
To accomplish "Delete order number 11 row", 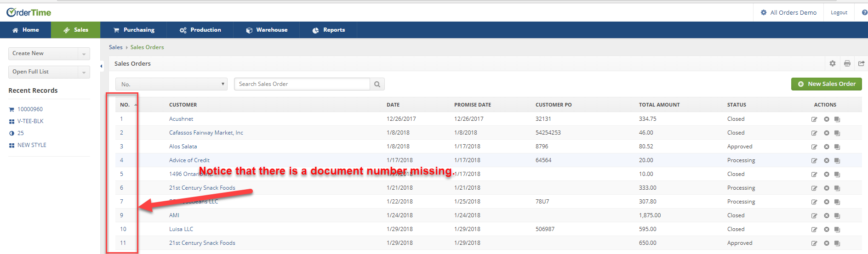I will pyautogui.click(x=826, y=243).
